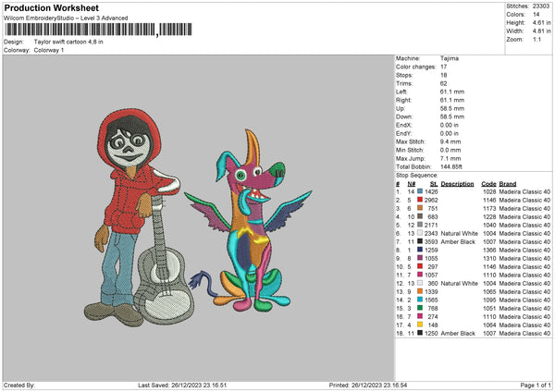Click the machine value 'Tajima'
This screenshot has height=392, width=555.
[x=450, y=58]
